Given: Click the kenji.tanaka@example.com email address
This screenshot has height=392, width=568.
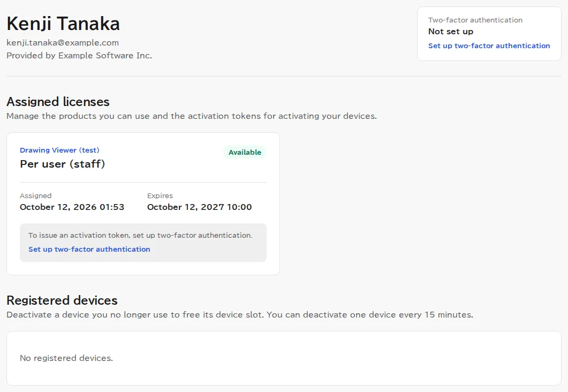Looking at the screenshot, I should pos(63,43).
